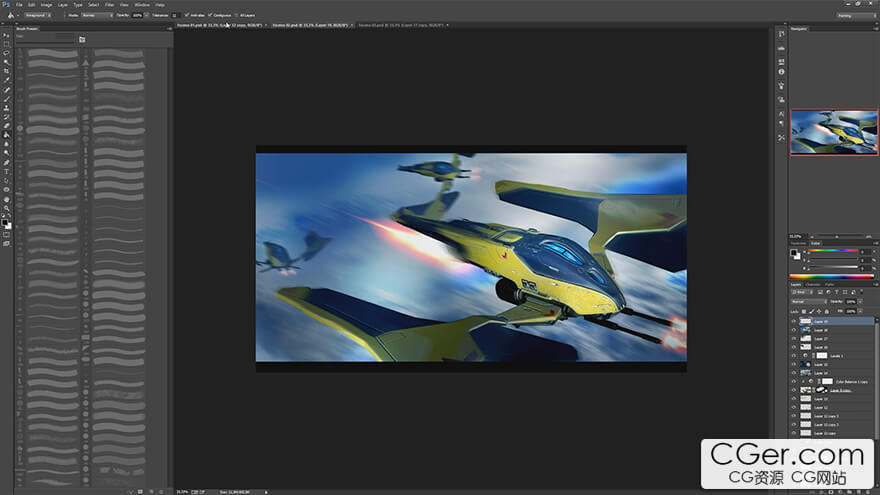Switch to the second document tab
880x495 pixels.
(x=311, y=25)
